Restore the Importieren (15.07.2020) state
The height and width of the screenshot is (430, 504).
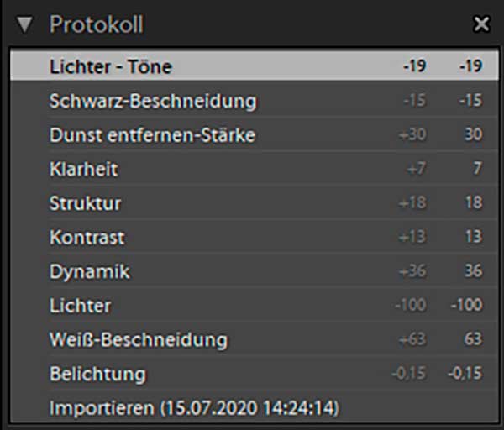click(194, 408)
